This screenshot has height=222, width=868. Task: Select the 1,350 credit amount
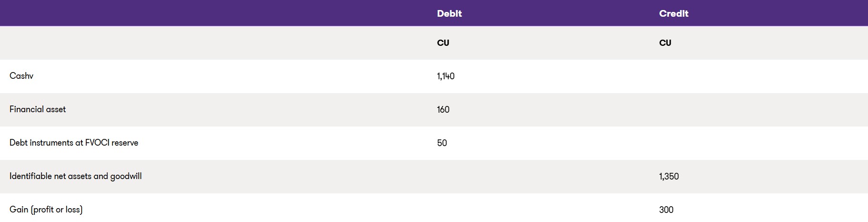669,176
